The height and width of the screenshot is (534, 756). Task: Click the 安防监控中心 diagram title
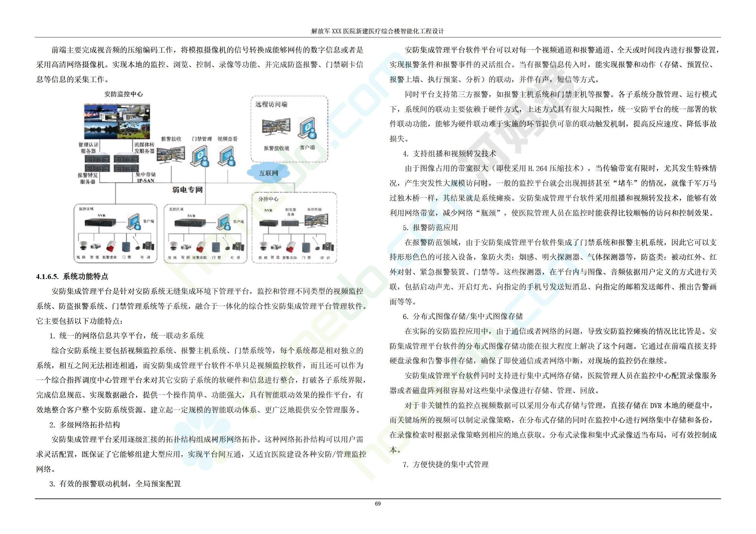point(123,94)
